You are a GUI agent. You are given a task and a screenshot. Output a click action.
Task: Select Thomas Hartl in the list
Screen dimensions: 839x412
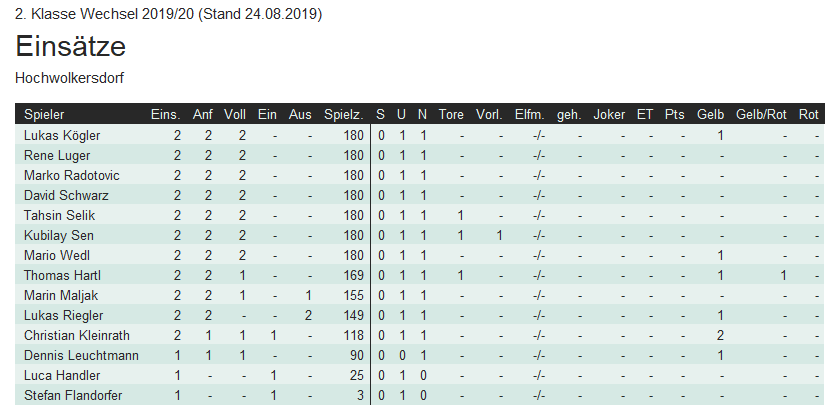click(x=62, y=276)
